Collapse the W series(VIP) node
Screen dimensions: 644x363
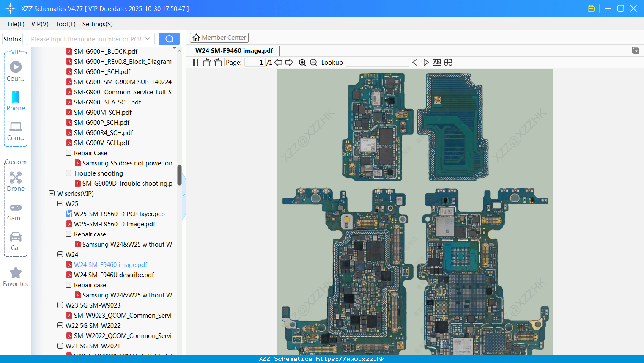point(52,193)
